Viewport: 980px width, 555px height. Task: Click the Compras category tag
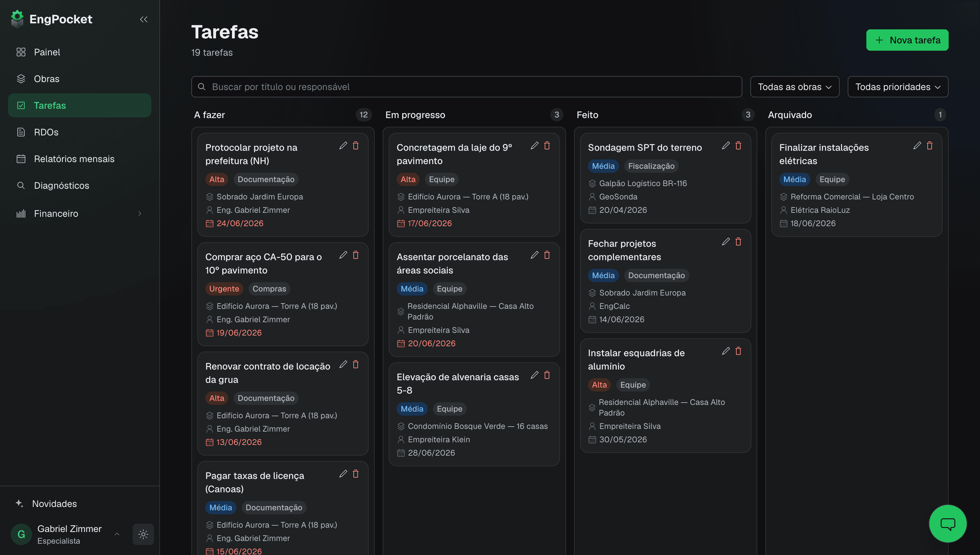click(269, 289)
